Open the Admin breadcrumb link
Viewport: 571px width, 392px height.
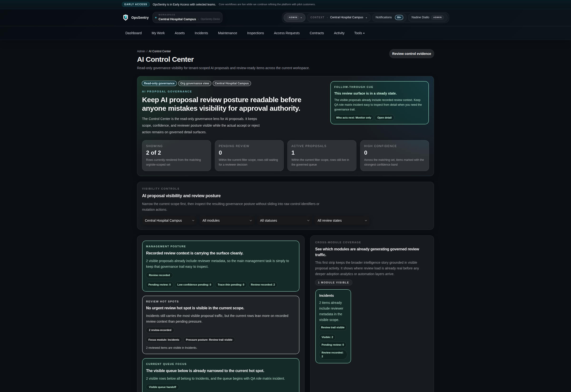point(141,51)
